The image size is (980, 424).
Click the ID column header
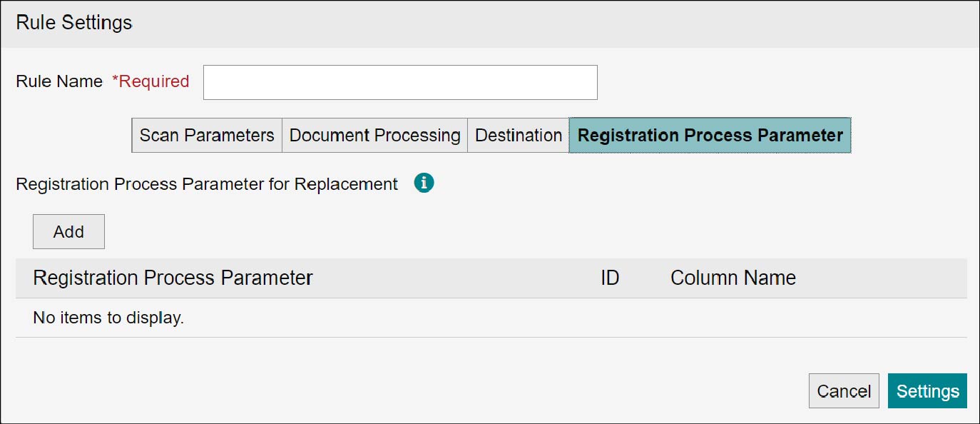coord(610,278)
